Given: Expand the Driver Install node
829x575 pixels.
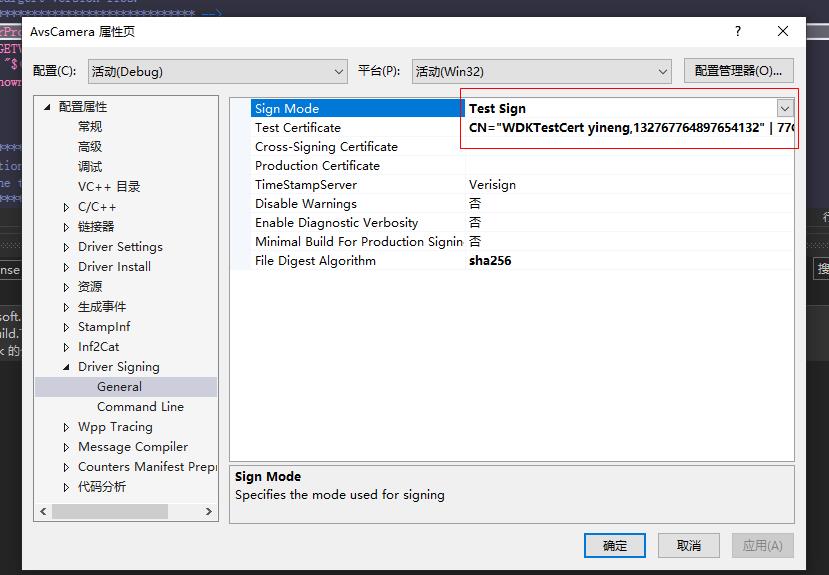Looking at the screenshot, I should (66, 267).
